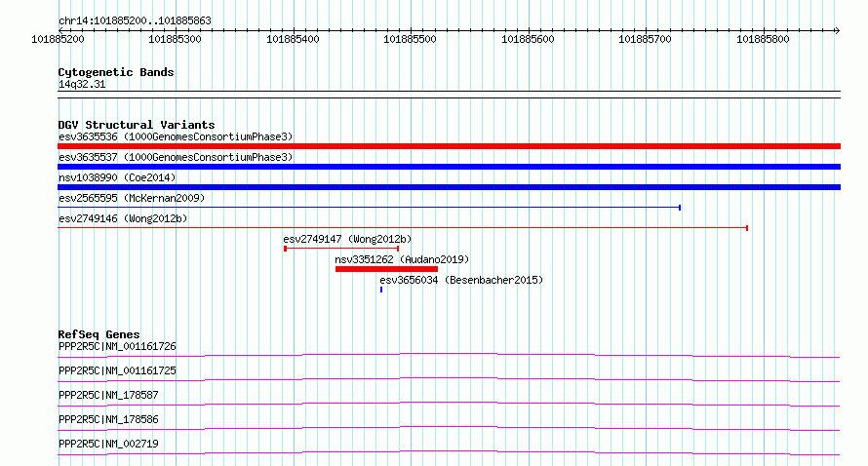868x466 pixels.
Task: Select the PPP2R5C|NM_002719 transcript label
Action: click(x=108, y=444)
